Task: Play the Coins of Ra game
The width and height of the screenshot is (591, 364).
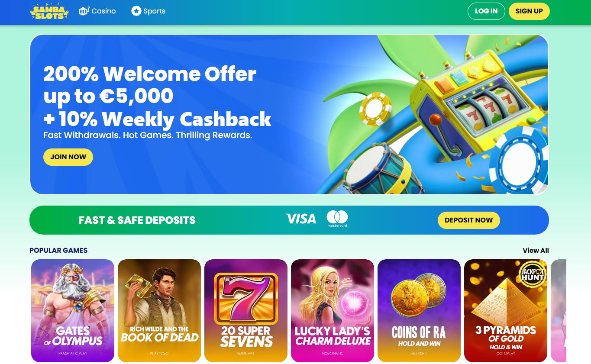Action: (x=419, y=311)
